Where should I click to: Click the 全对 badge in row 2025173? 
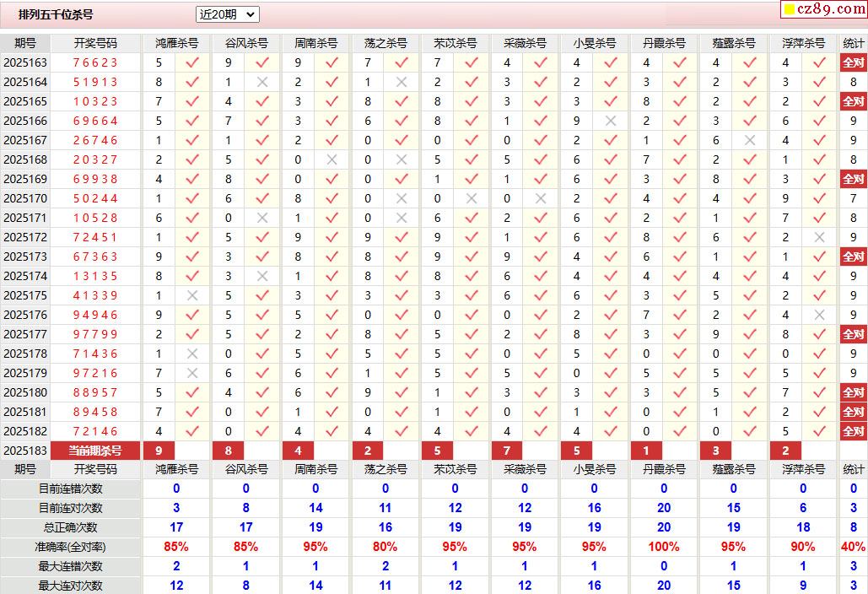(x=853, y=256)
